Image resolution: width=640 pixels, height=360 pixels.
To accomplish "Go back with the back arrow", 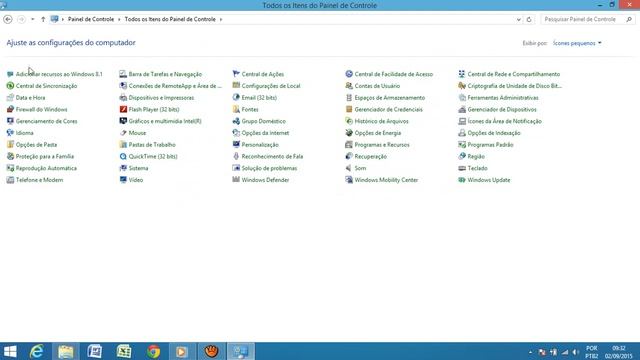I will tap(8, 19).
